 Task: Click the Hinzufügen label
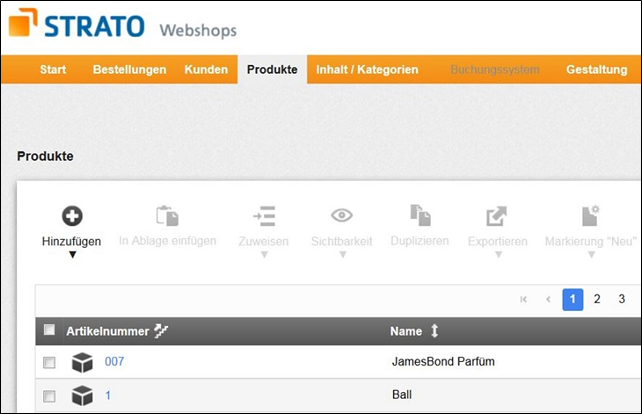pos(72,241)
